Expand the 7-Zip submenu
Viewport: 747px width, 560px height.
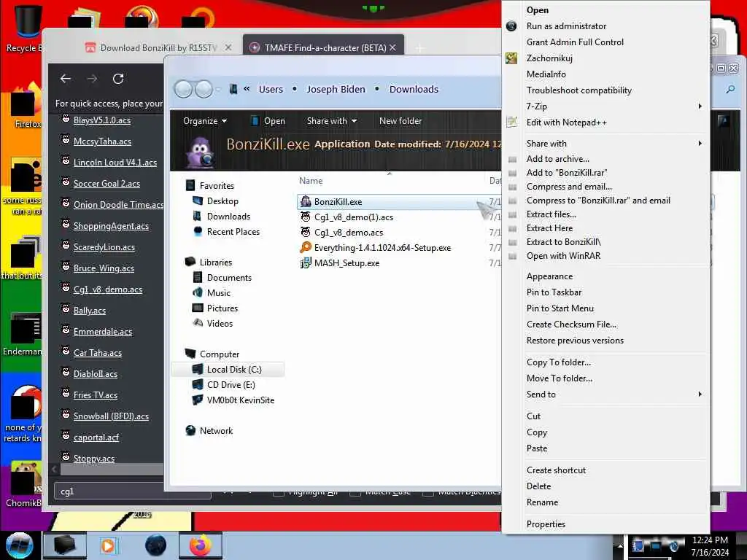[700, 106]
